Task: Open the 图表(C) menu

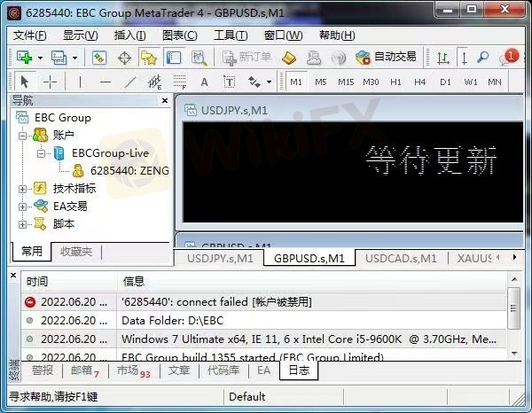Action: (x=179, y=35)
